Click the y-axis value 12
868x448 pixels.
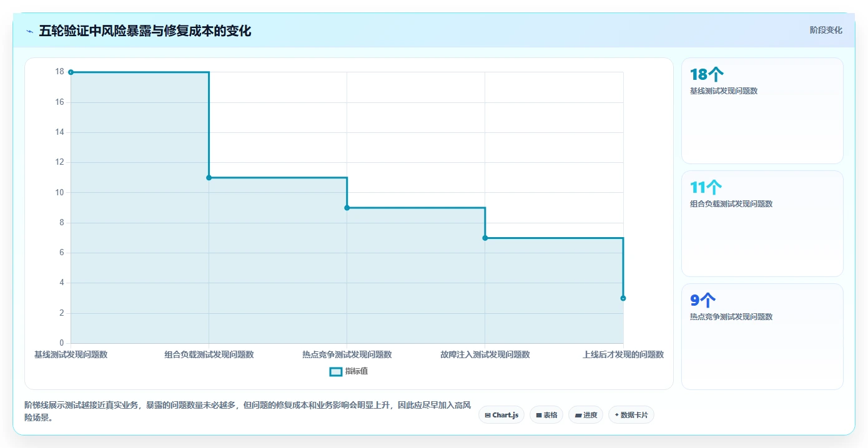(x=60, y=162)
